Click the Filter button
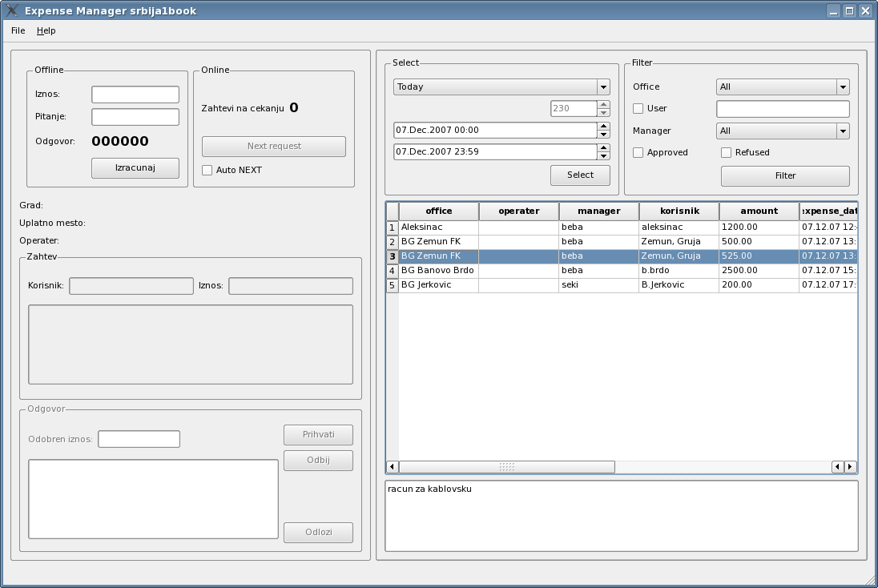 tap(785, 175)
